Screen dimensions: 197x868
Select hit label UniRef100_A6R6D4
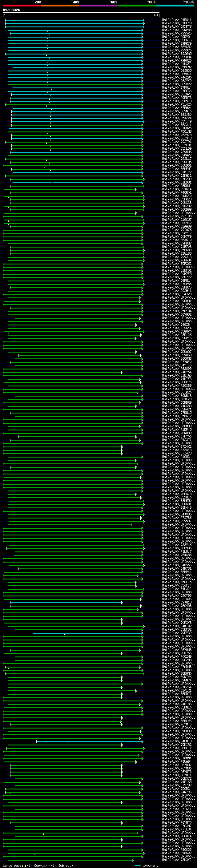point(177,260)
